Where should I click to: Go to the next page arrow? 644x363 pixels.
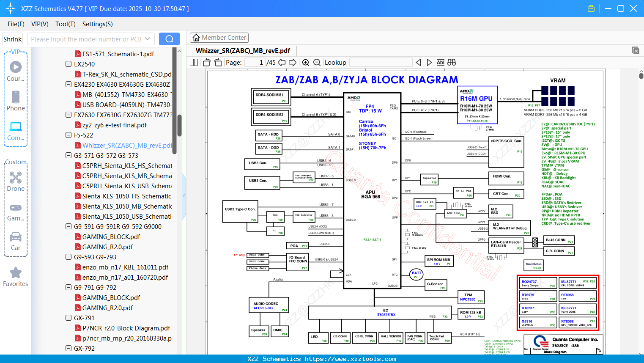(293, 63)
